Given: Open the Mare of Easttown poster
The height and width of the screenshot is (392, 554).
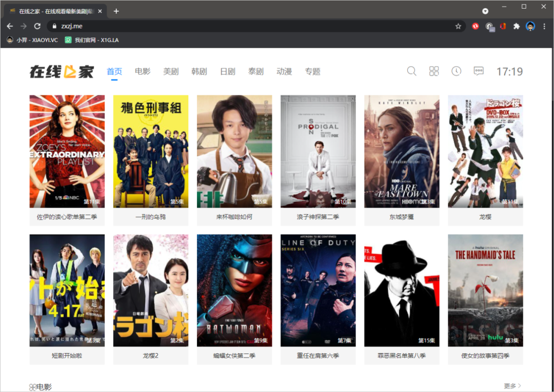Looking at the screenshot, I should pos(402,151).
